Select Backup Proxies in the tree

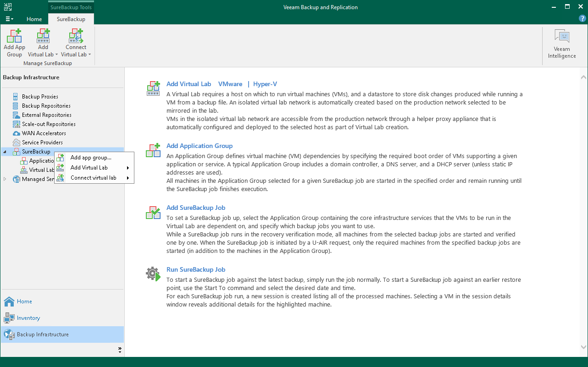pyautogui.click(x=40, y=97)
